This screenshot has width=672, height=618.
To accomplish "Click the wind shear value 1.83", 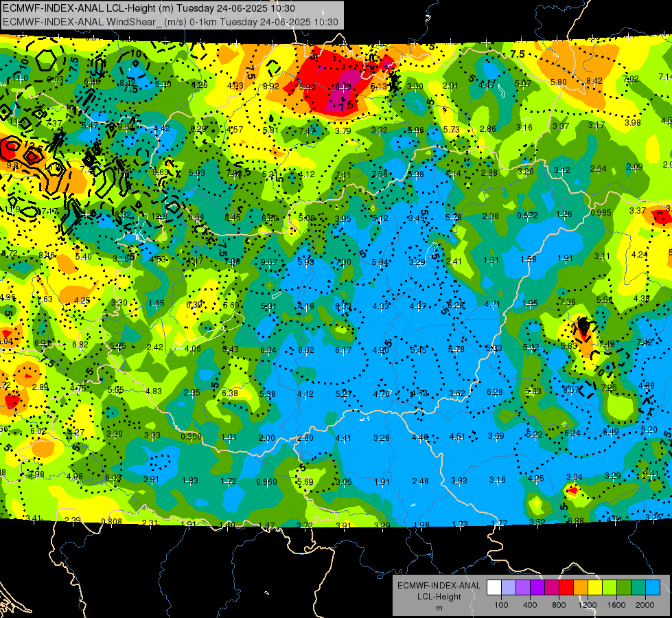I will point(190,481).
